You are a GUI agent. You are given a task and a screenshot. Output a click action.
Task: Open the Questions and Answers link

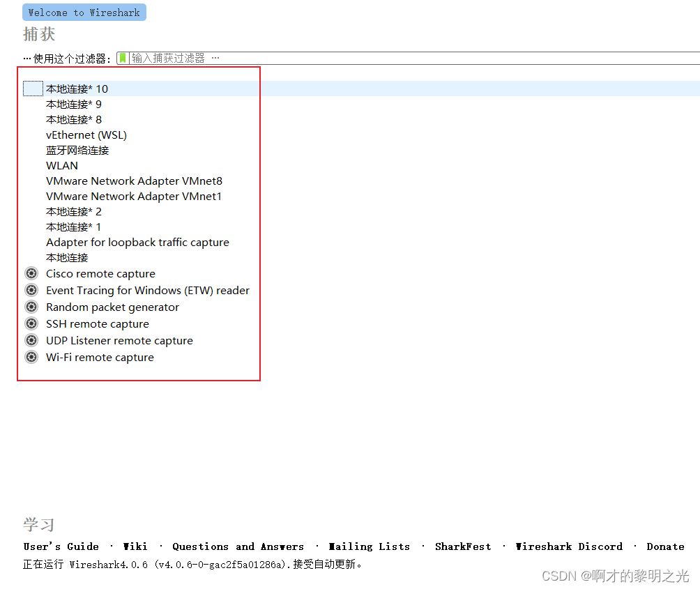coord(238,546)
